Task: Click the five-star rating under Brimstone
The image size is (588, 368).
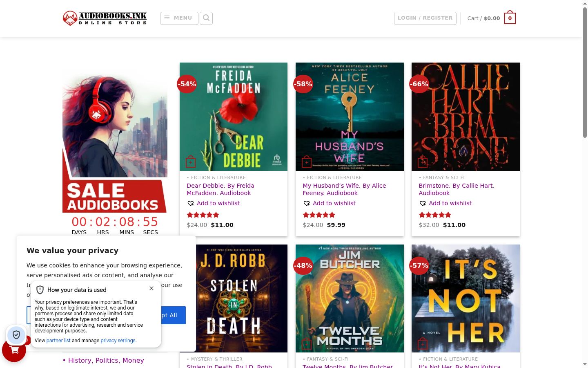Action: pos(435,215)
